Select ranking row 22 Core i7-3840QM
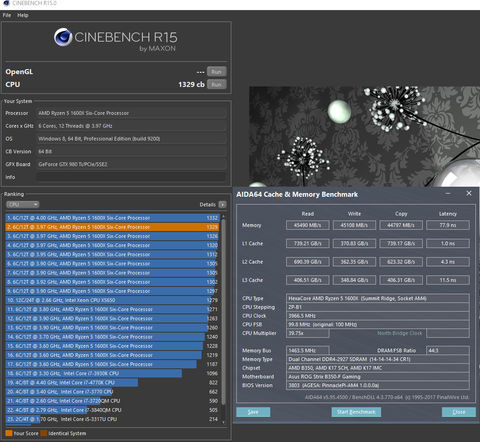The height and width of the screenshot is (442, 480). (x=112, y=410)
